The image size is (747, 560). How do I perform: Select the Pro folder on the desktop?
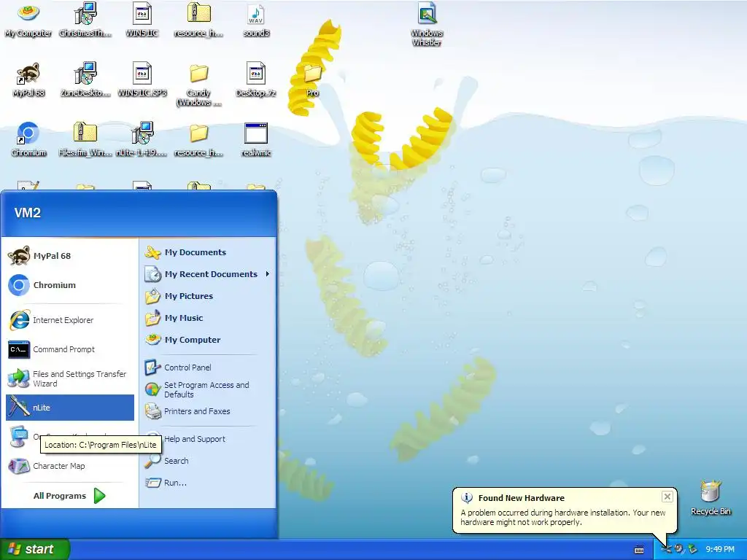pyautogui.click(x=312, y=80)
